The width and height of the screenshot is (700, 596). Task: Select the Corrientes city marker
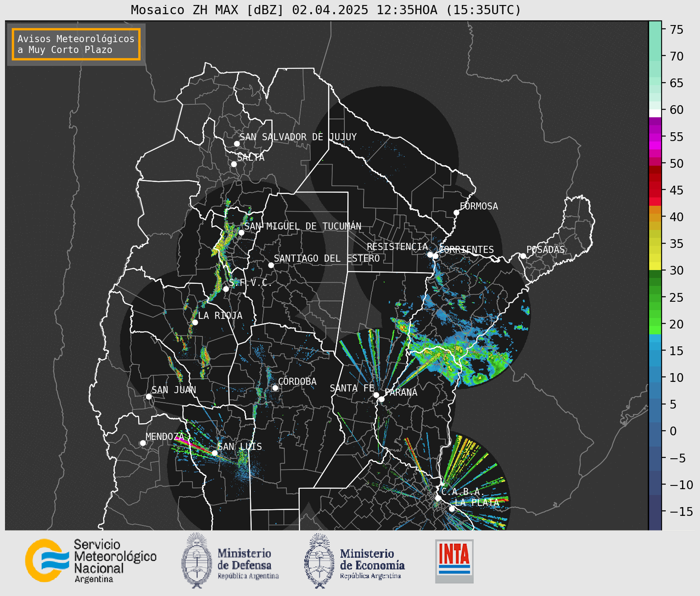435,256
